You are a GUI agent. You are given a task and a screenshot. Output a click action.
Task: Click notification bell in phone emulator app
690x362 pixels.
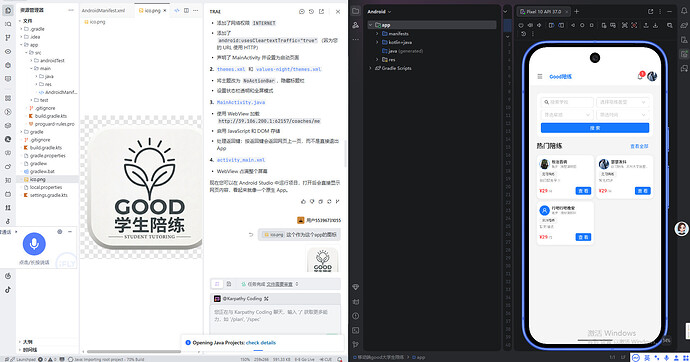[640, 76]
